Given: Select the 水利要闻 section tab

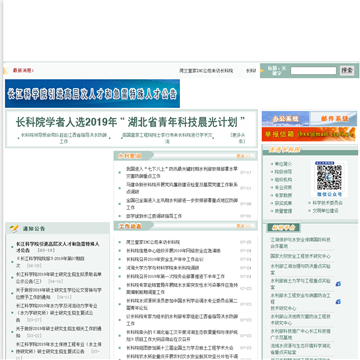Looking at the screenshot, I should point(130,156).
